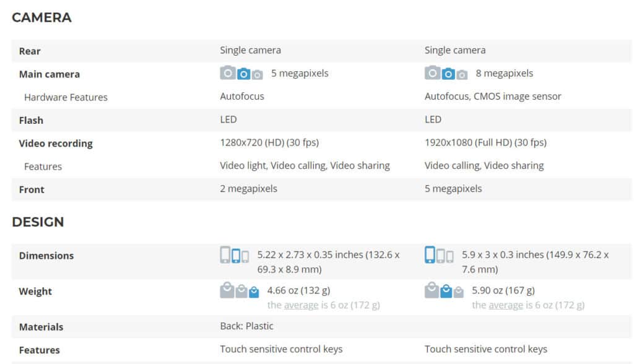This screenshot has height=364, width=634.
Task: Click phone size icons beside 5.22 x 2.73 dimensions
Action: 235,255
